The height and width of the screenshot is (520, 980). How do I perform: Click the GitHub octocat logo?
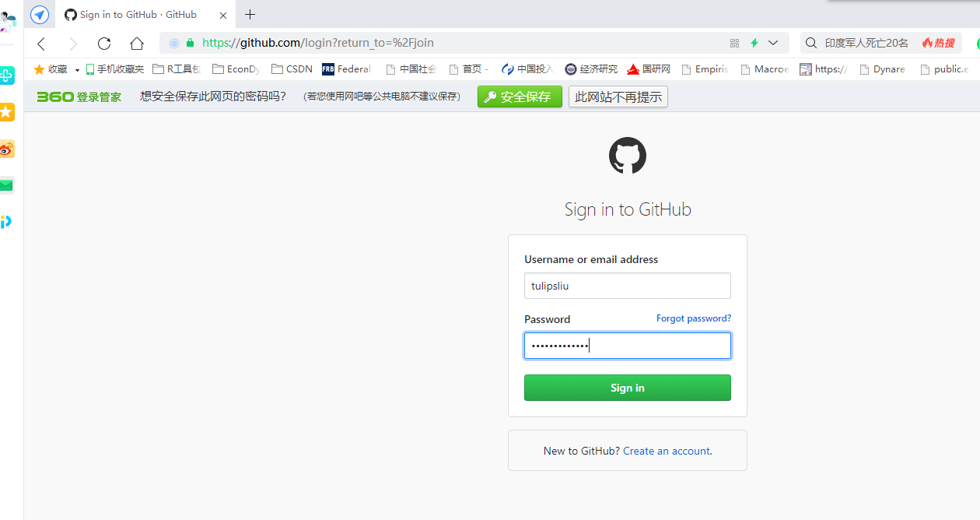tap(627, 156)
